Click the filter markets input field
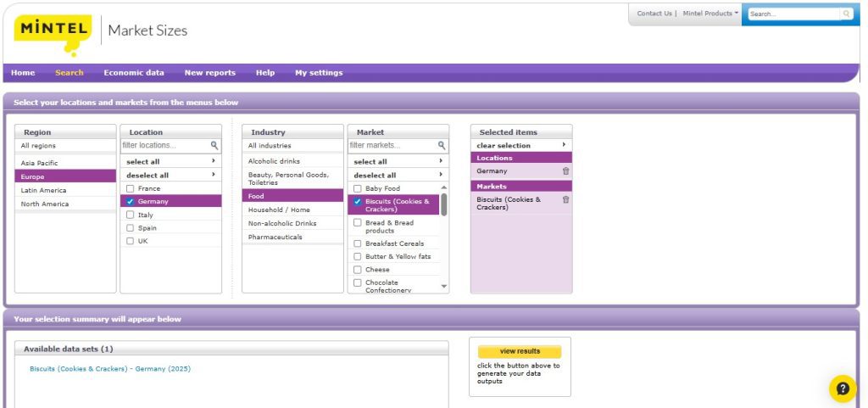 pos(392,146)
